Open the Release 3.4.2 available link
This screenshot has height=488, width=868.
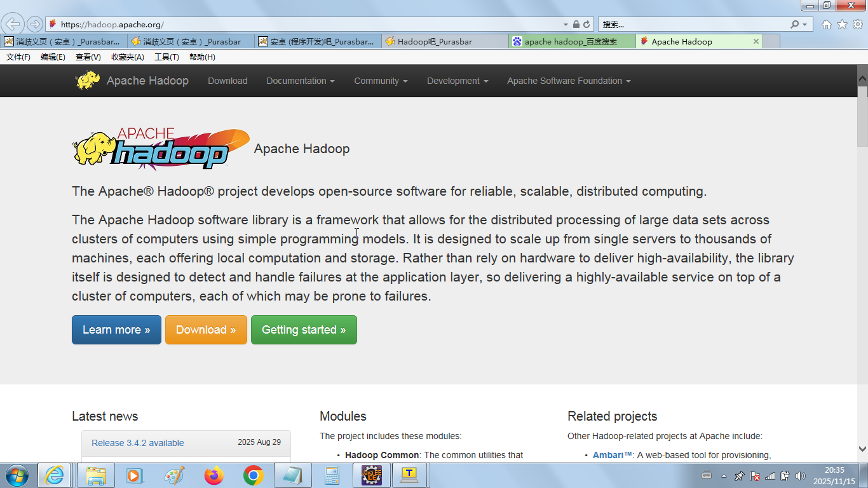pyautogui.click(x=138, y=443)
